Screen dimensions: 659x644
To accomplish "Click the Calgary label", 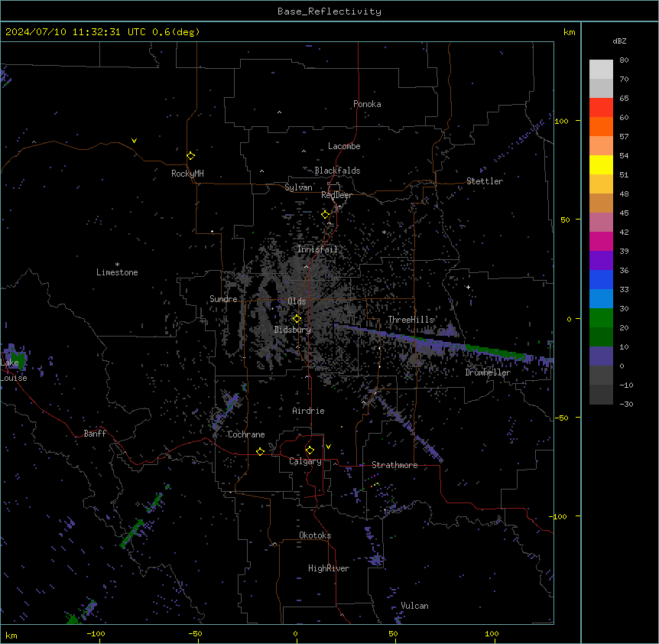I will pos(306,461).
